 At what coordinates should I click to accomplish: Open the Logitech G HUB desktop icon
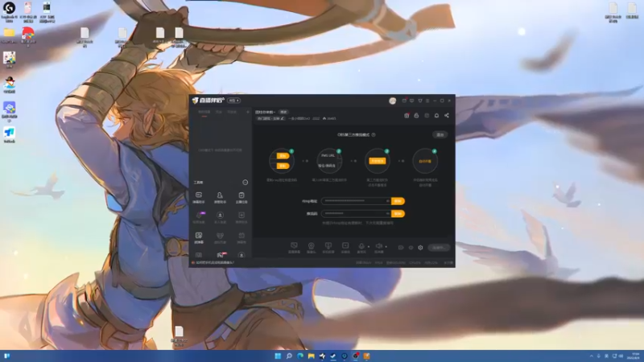tap(9, 11)
